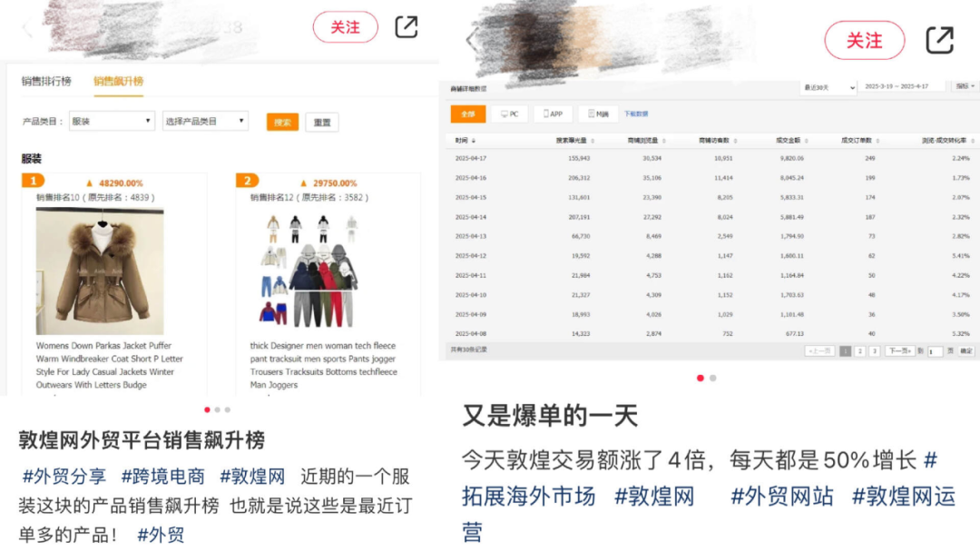Click the 下载数据 download link
Image resolution: width=980 pixels, height=552 pixels.
click(636, 113)
